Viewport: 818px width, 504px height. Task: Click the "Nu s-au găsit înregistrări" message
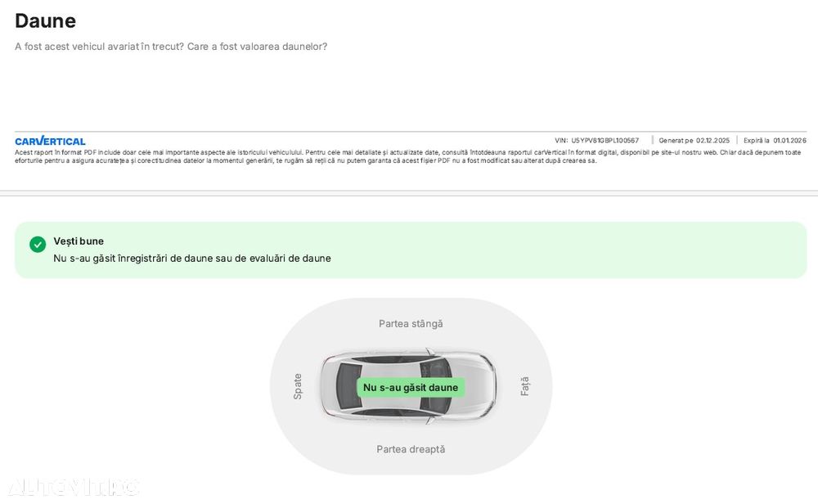[192, 259]
